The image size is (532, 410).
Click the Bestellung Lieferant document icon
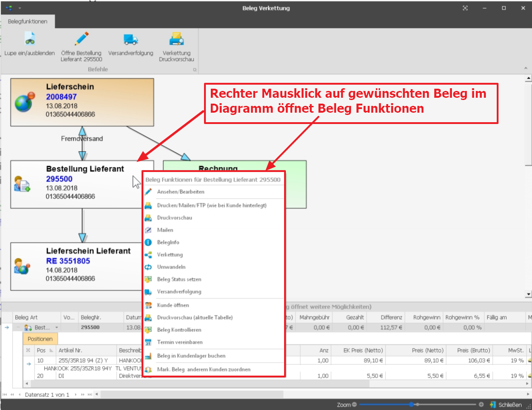point(22,184)
